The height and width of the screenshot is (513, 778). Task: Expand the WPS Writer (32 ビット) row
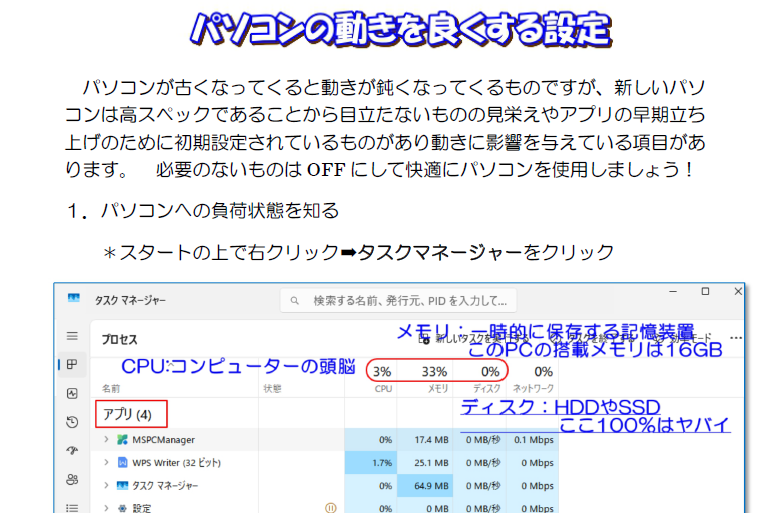(x=106, y=463)
